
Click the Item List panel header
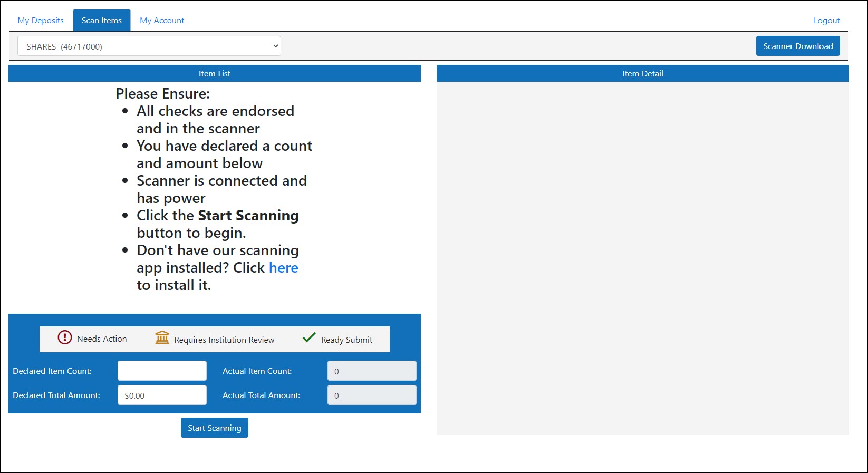click(x=215, y=74)
